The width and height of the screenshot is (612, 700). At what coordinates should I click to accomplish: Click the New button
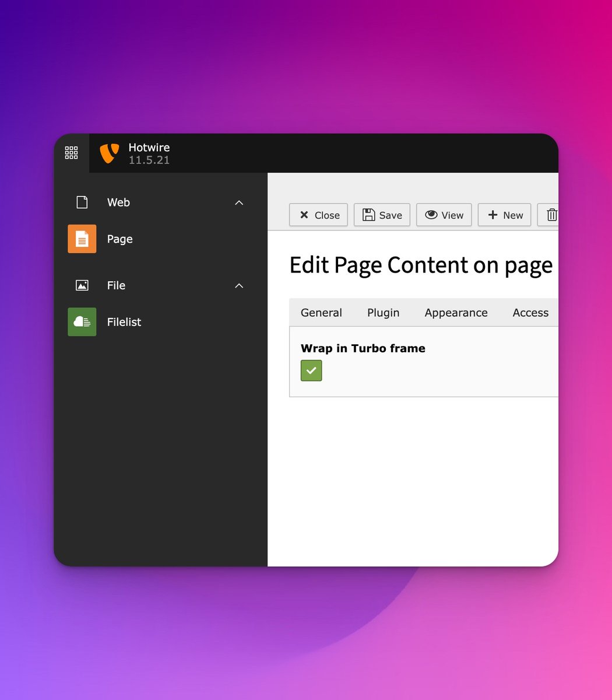pyautogui.click(x=505, y=215)
